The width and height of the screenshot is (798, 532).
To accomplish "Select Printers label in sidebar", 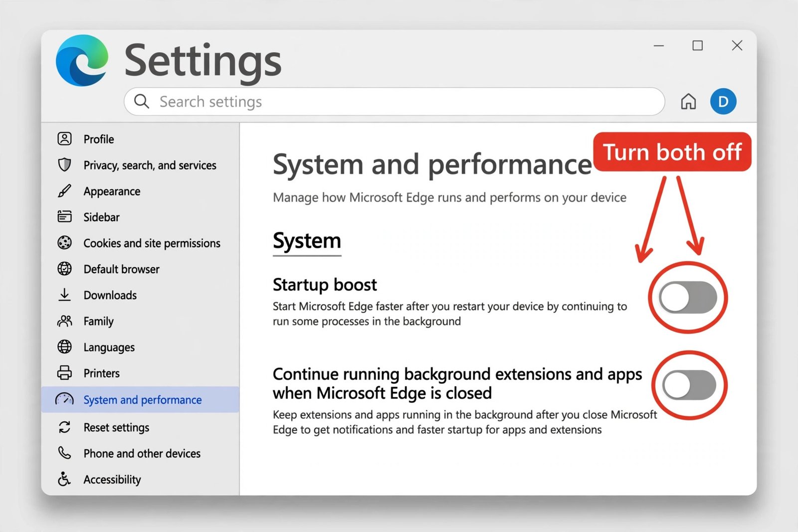I will tap(102, 373).
